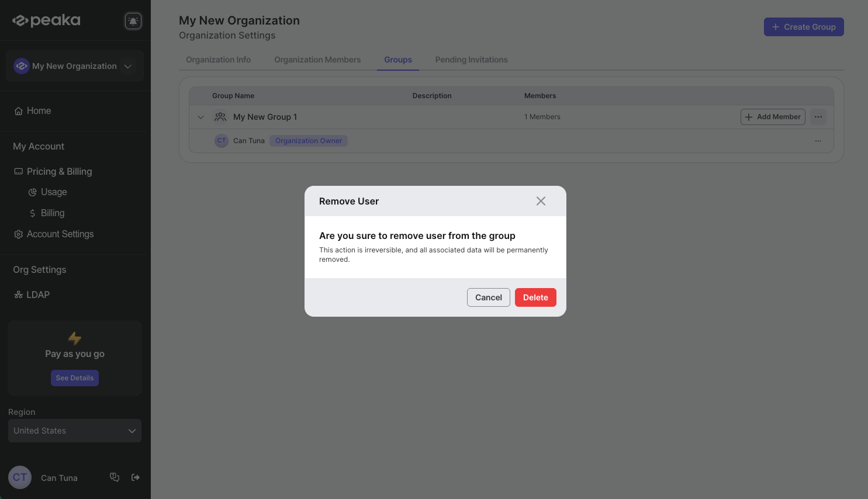Open the row menu next to Can Tuna
868x499 pixels.
pyautogui.click(x=818, y=140)
